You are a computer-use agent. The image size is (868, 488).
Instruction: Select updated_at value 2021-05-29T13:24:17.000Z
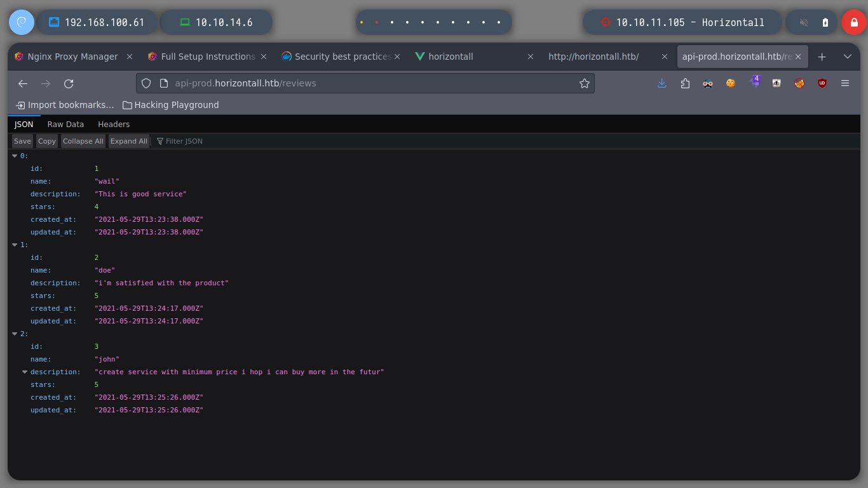[x=149, y=321]
